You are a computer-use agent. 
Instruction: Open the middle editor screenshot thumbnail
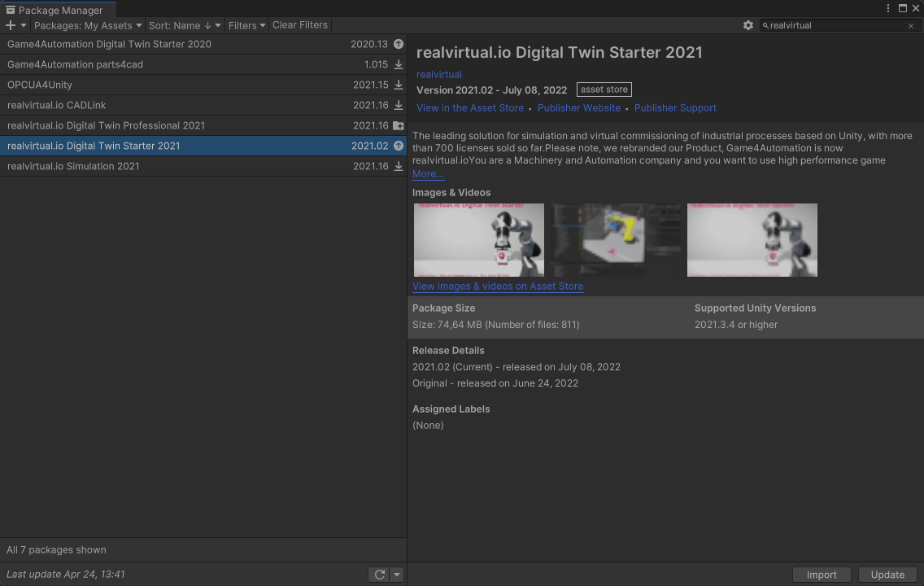[615, 240]
